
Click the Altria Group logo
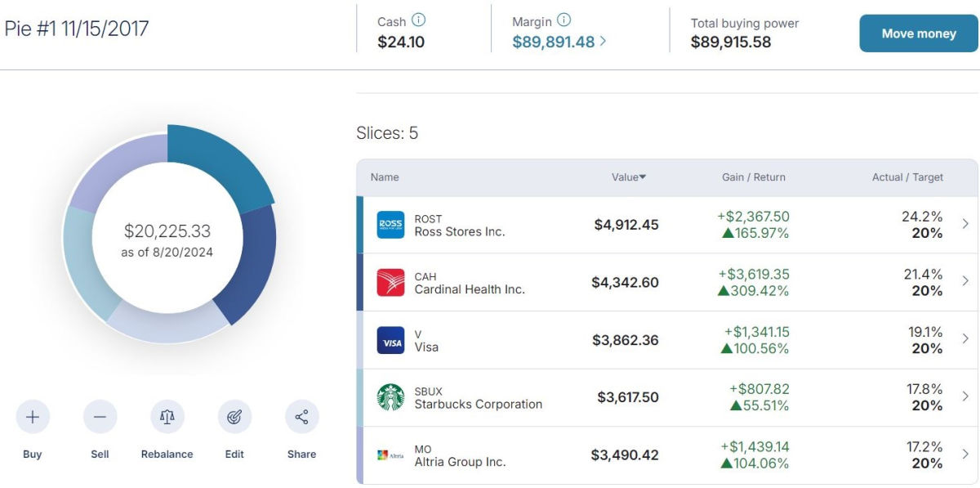tap(390, 454)
